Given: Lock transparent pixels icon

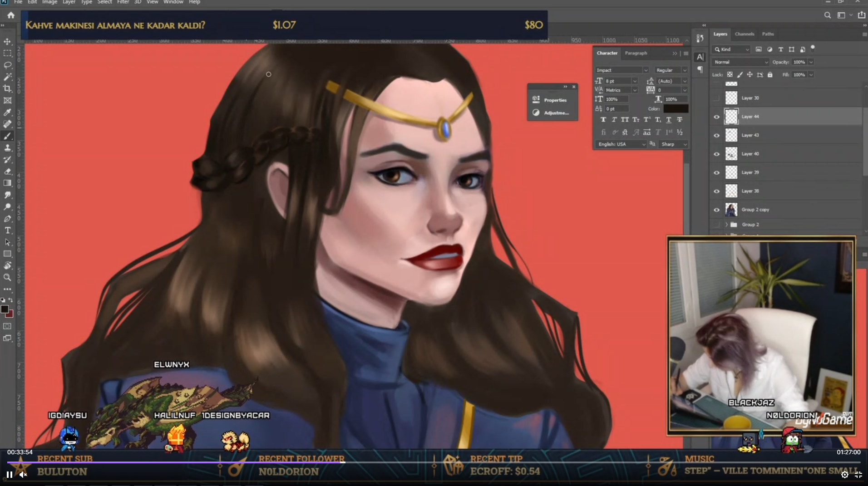Looking at the screenshot, I should coord(730,74).
